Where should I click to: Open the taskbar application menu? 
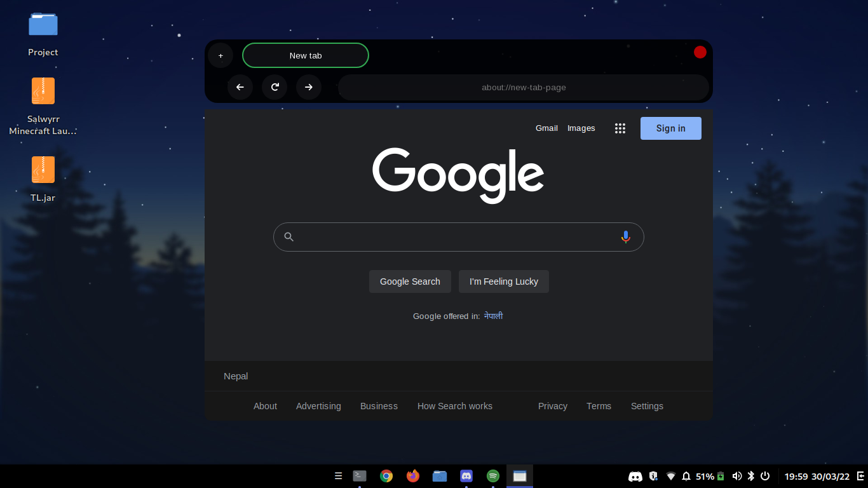tap(338, 476)
